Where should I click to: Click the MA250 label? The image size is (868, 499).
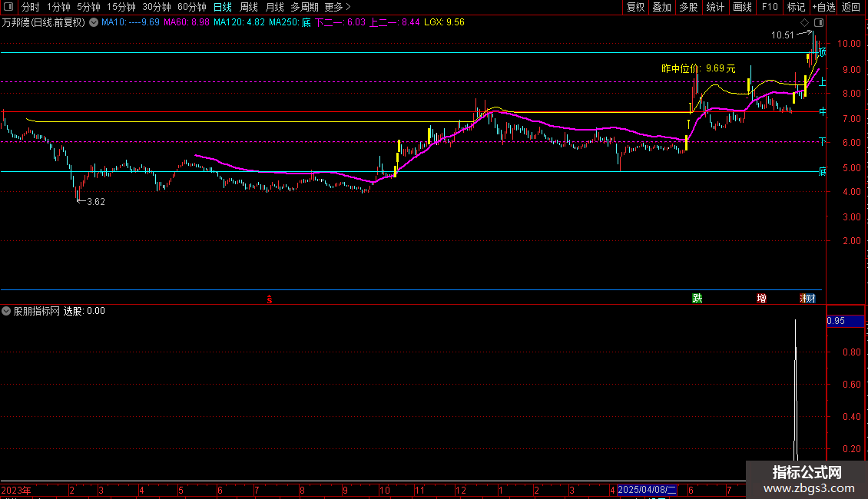coord(290,22)
